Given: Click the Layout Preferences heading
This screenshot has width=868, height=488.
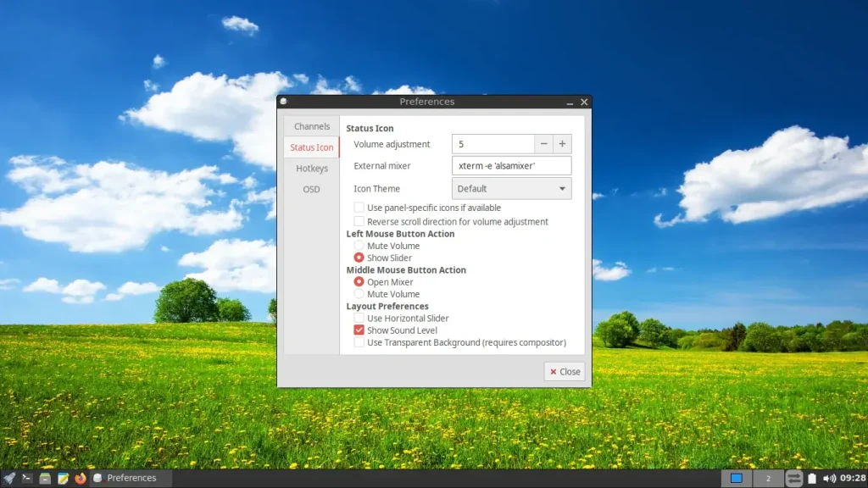Looking at the screenshot, I should click(387, 306).
